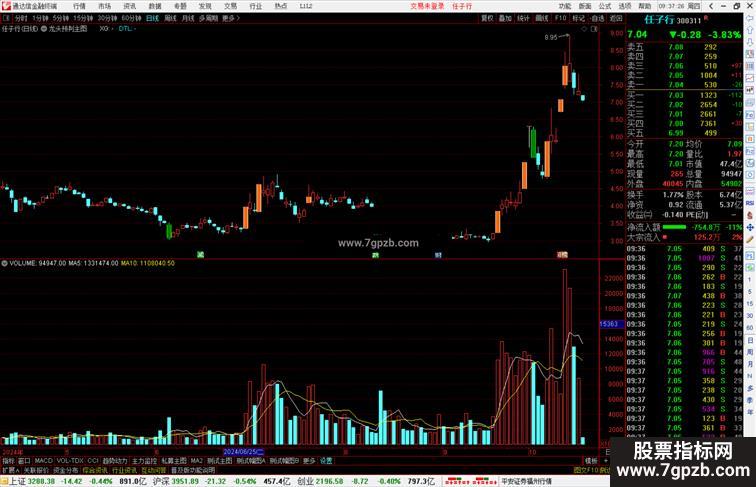Viewport: 756px width, 487px height.
Task: Select the 周线 weekly period tab
Action: [x=170, y=18]
